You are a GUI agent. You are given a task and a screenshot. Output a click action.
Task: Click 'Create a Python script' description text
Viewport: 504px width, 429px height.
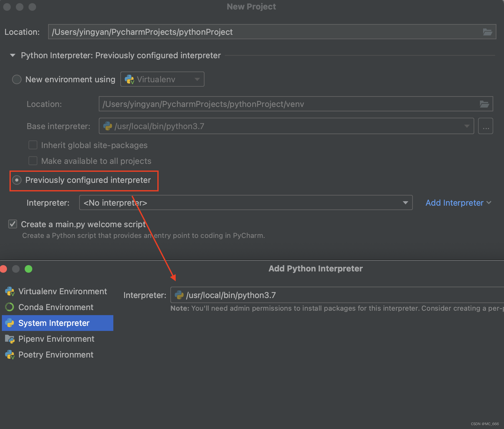pos(143,235)
